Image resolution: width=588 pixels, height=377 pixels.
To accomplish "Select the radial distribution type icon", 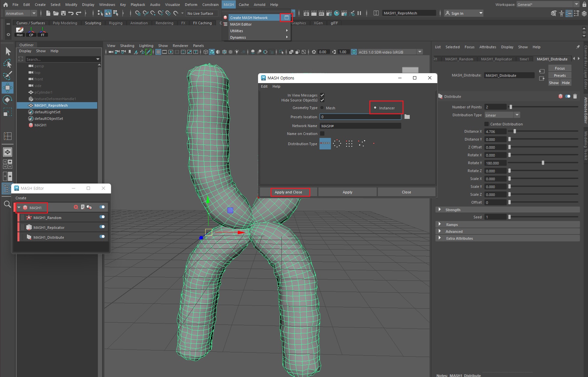I will click(337, 144).
